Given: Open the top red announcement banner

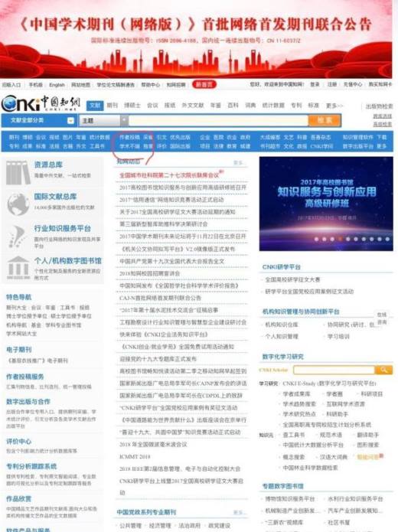Looking at the screenshot, I should click(196, 39).
